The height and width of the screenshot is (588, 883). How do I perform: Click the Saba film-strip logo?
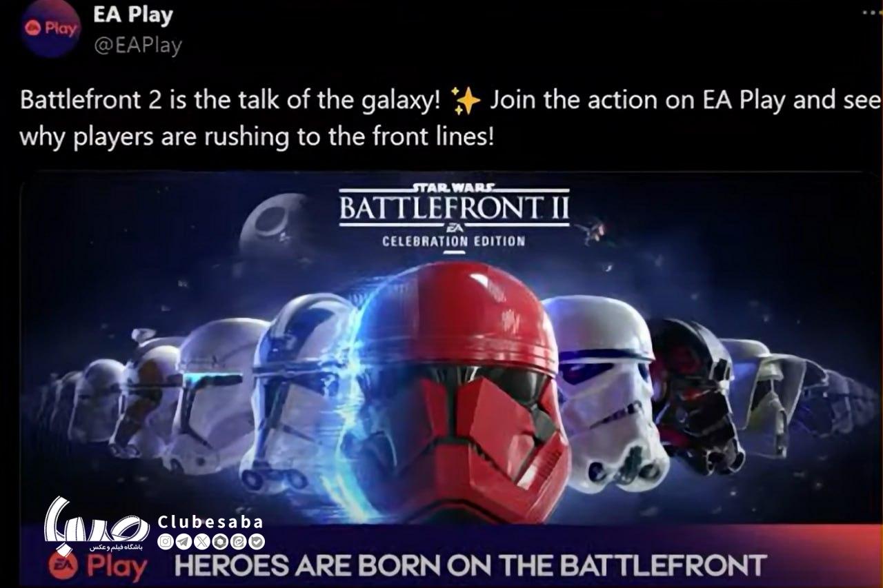click(x=96, y=525)
